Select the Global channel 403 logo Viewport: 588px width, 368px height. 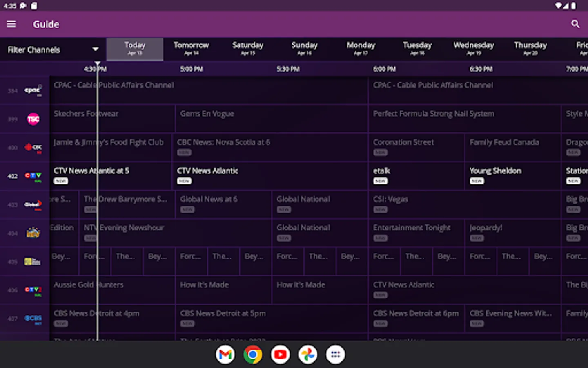(33, 204)
